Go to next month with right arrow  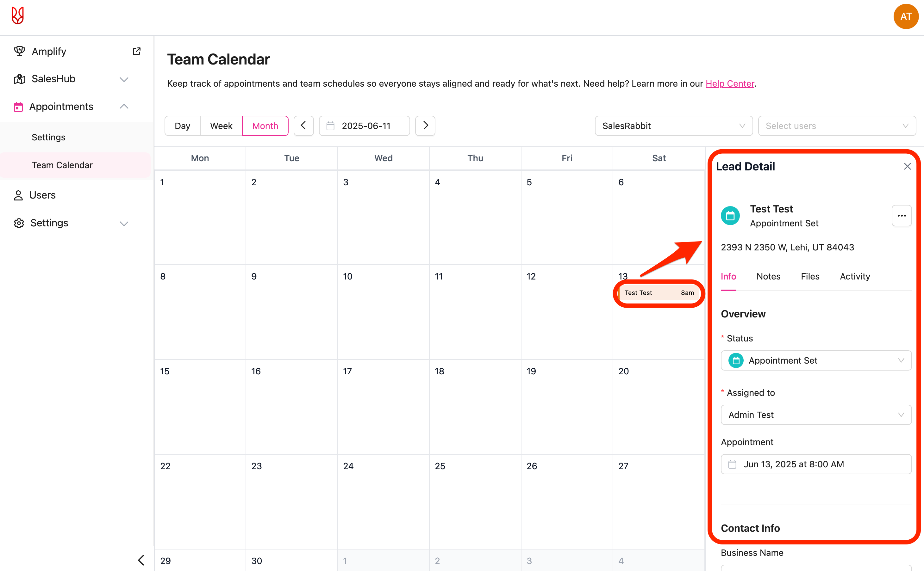point(425,126)
